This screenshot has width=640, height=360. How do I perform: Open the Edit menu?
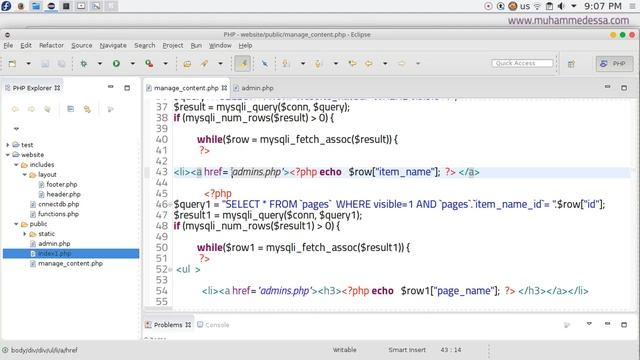26,45
